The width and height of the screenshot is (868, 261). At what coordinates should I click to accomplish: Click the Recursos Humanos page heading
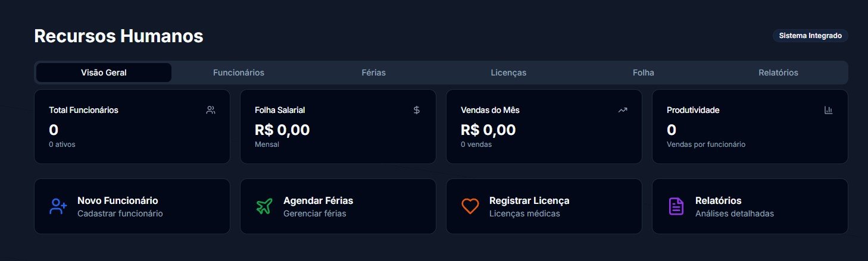pos(119,36)
